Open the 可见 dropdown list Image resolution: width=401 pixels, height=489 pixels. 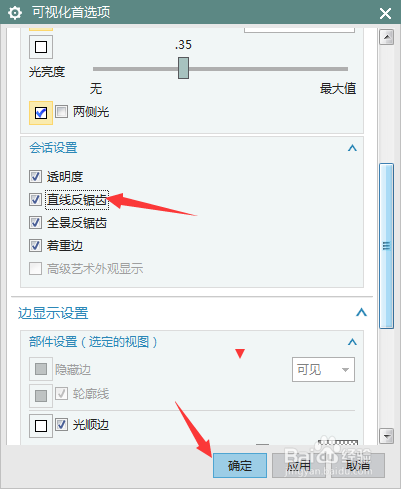pos(323,369)
